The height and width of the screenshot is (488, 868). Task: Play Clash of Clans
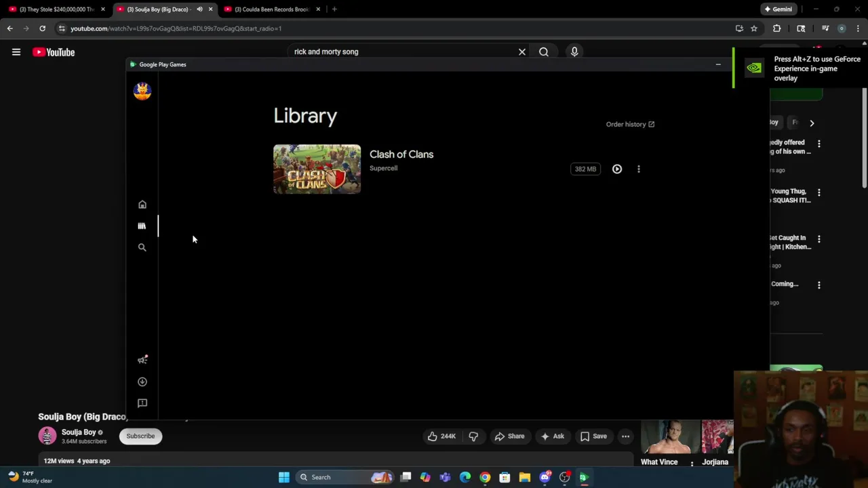[x=617, y=169]
